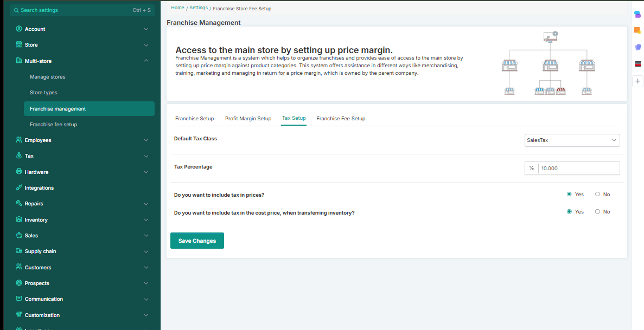Click the Save Changes button
The height and width of the screenshot is (330, 644).
coord(197,241)
